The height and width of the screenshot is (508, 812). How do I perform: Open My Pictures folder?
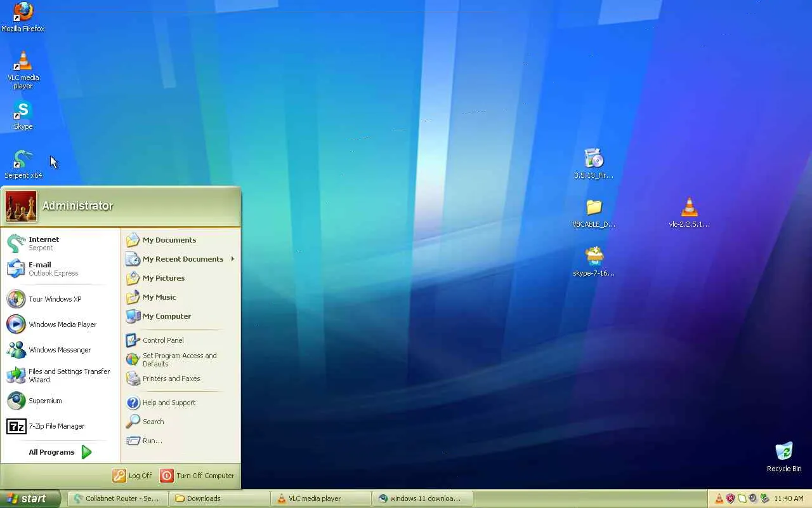(x=181, y=278)
